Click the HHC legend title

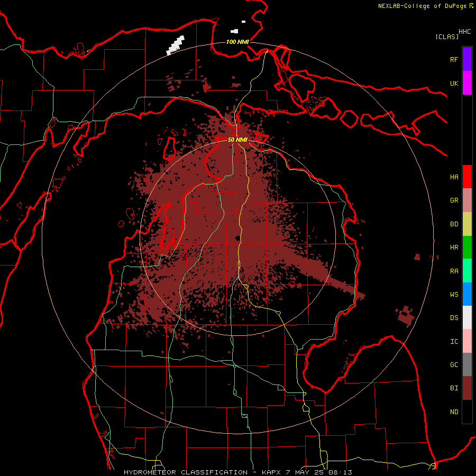click(465, 32)
